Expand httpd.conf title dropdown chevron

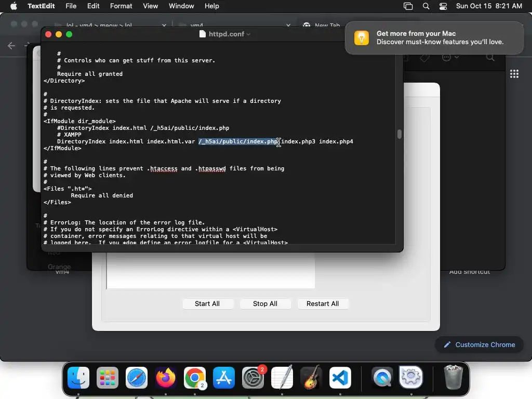248,34
